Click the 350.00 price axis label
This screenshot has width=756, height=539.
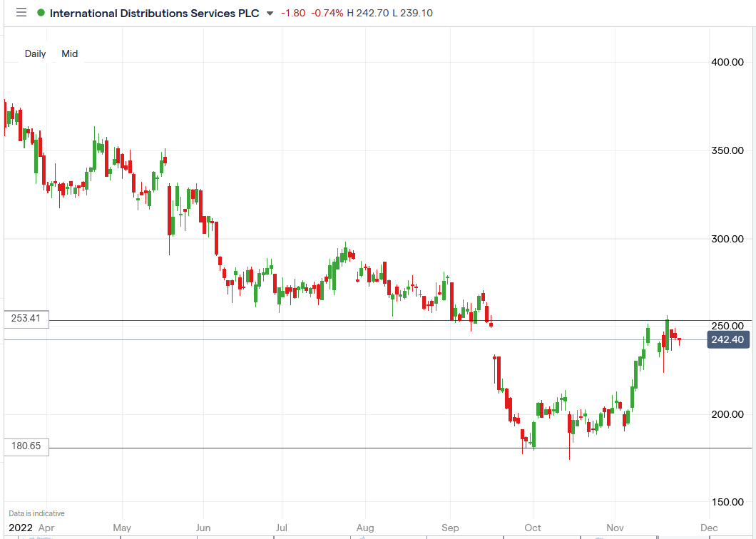point(727,150)
